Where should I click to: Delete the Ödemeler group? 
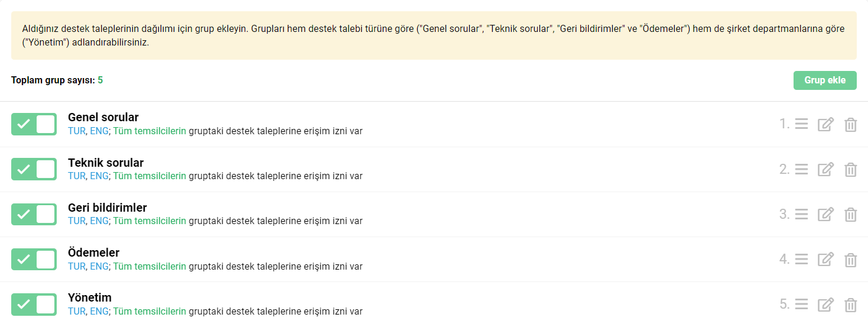(850, 259)
